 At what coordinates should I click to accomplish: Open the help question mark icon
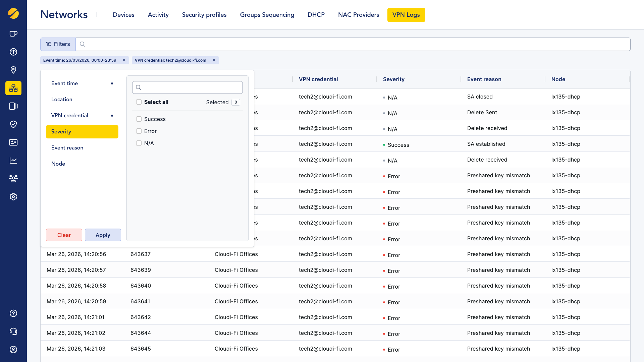click(13, 313)
